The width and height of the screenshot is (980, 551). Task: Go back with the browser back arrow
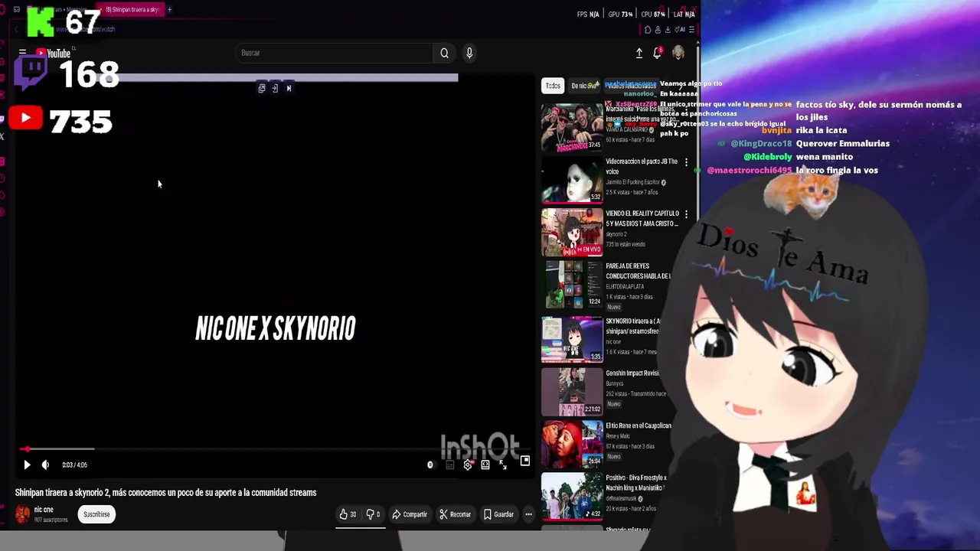coord(16,29)
